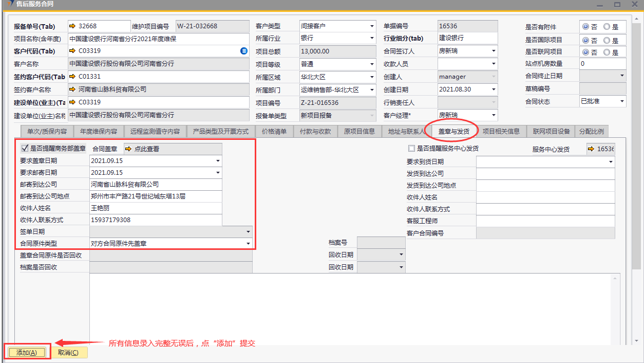This screenshot has width=644, height=363.
Task: Click into the 收件人姓名 field containing 王艳丽
Action: (156, 208)
